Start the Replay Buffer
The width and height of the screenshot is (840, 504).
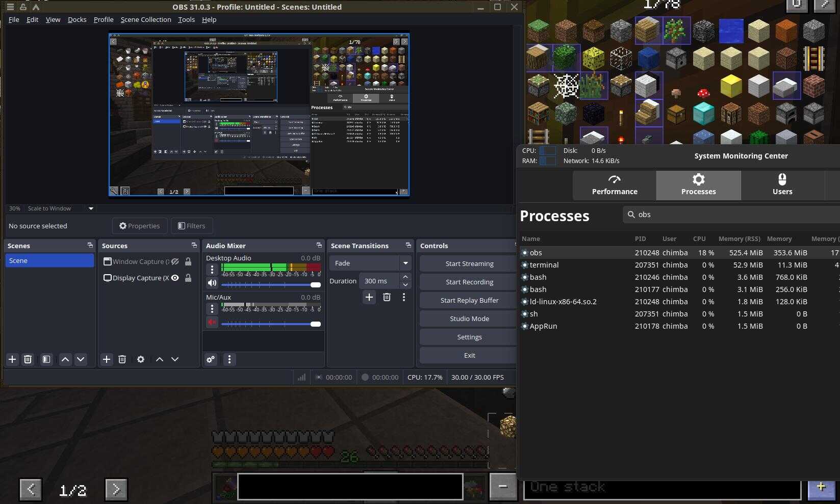pos(469,300)
